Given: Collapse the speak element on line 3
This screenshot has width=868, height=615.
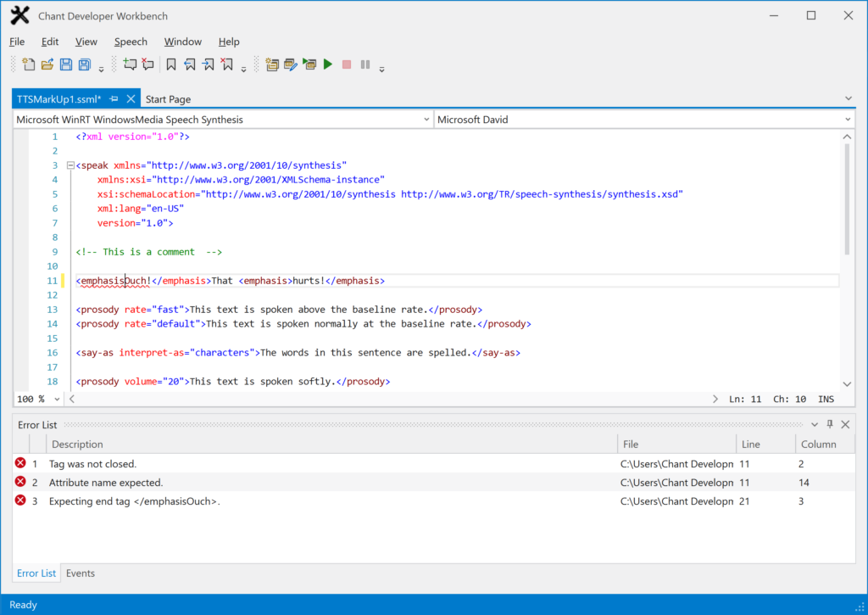Looking at the screenshot, I should pos(70,165).
